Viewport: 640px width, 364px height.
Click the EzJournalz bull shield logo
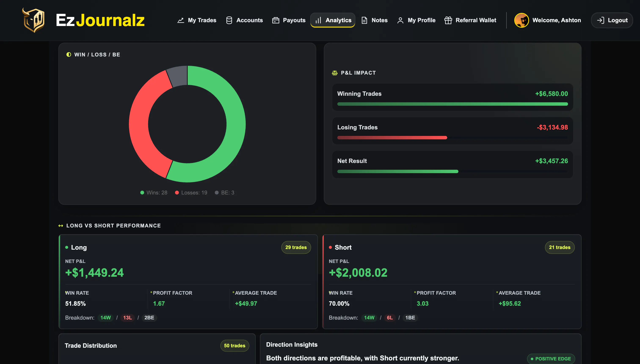pos(33,20)
